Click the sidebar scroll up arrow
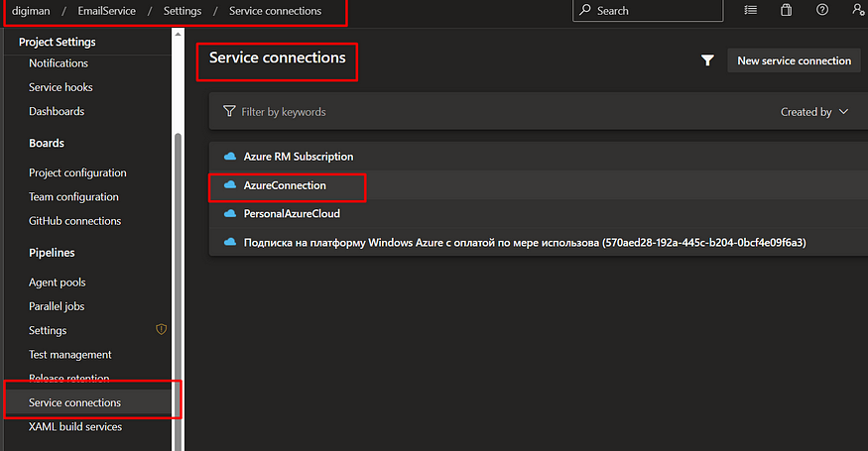This screenshot has height=451, width=868. pos(178,35)
